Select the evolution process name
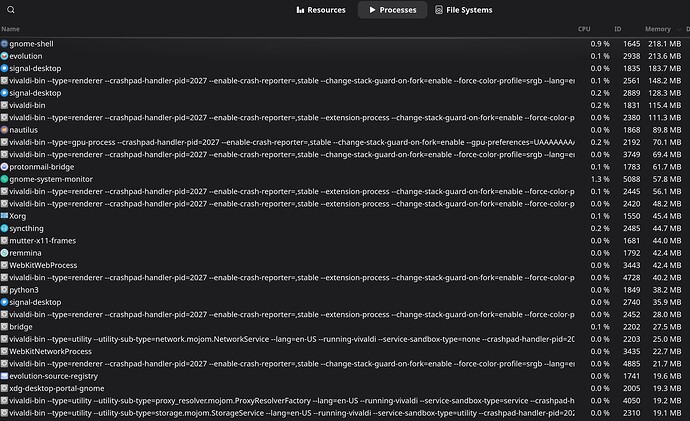This screenshot has width=690, height=421. pos(26,56)
